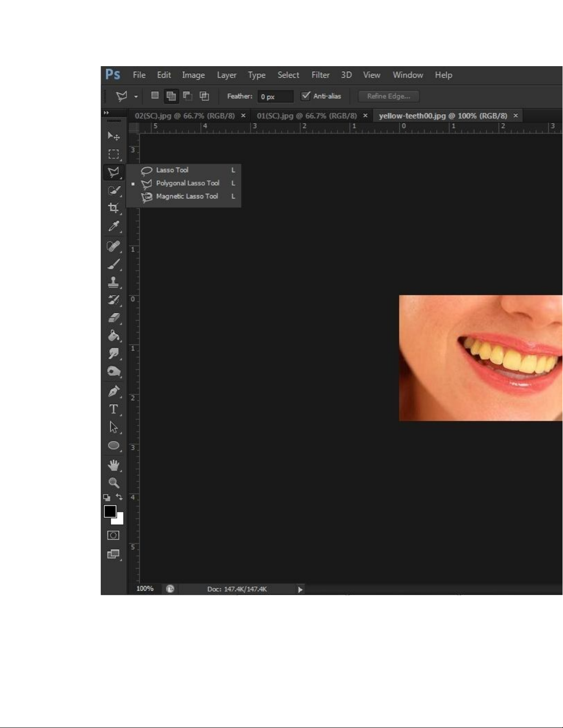563x728 pixels.
Task: Select the Clone Stamp tool
Action: 114,282
